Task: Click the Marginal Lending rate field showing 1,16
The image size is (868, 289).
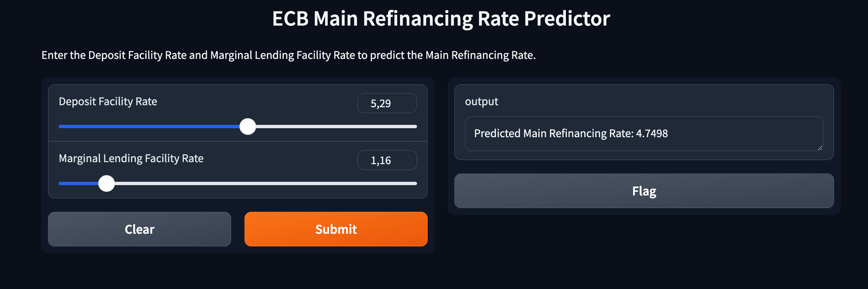Action: click(x=387, y=160)
